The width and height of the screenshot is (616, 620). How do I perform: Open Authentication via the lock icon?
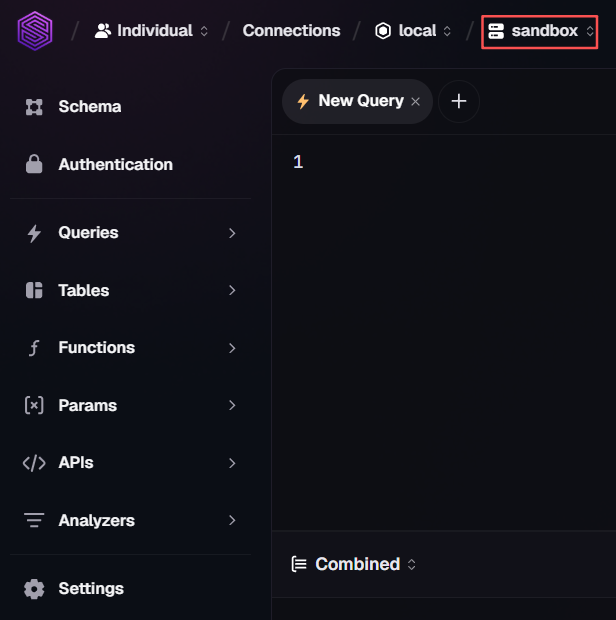pyautogui.click(x=34, y=164)
